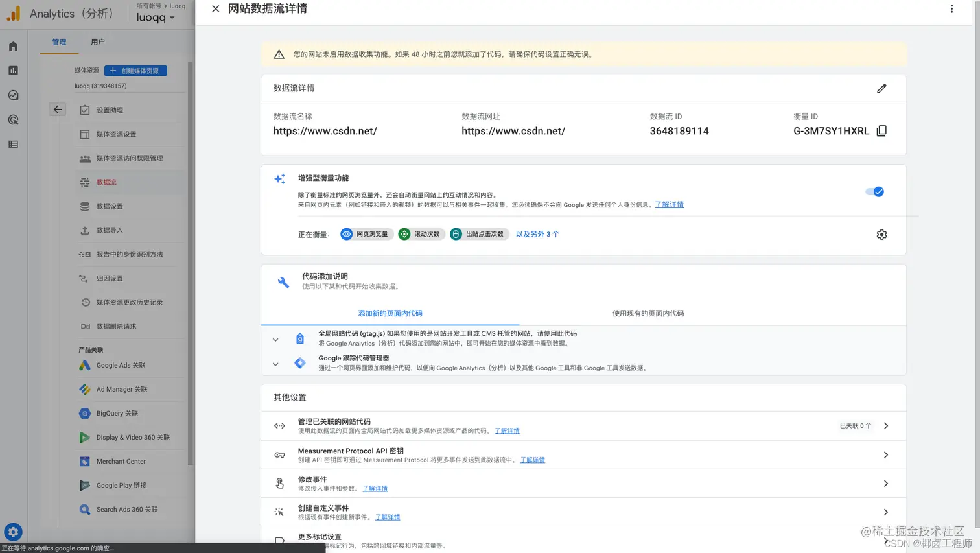The width and height of the screenshot is (980, 553).
Task: Select the 管理 tab
Action: pos(59,42)
